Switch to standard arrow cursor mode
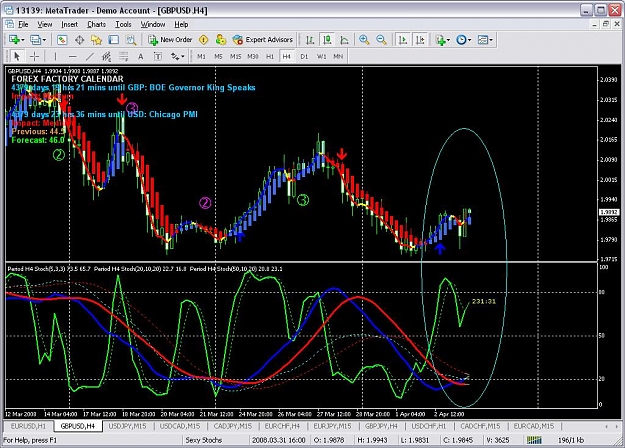The image size is (625, 448). (x=17, y=57)
